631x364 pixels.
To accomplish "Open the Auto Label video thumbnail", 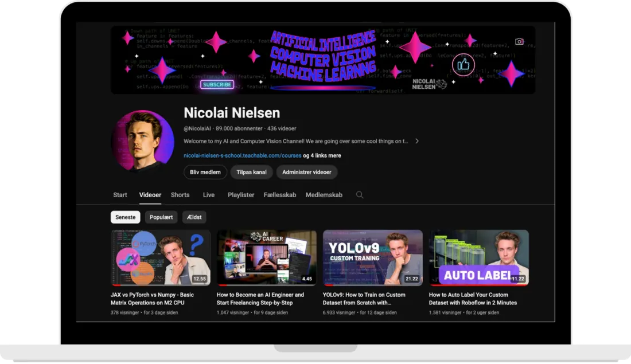I will click(x=479, y=258).
